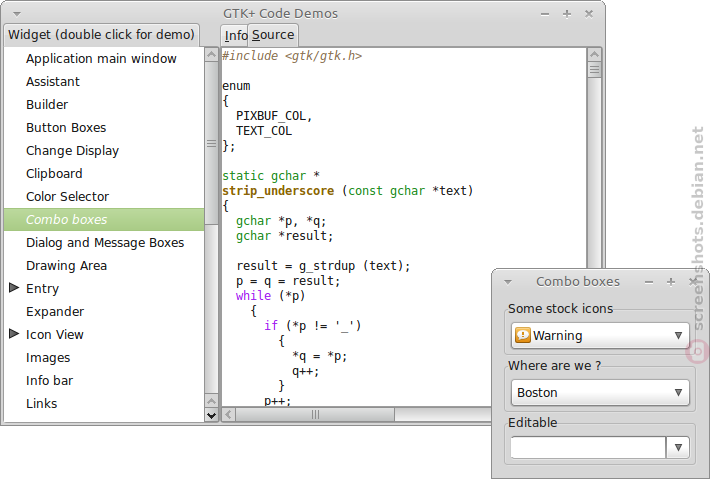Select the Icon View row
The height and width of the screenshot is (479, 710).
click(104, 335)
